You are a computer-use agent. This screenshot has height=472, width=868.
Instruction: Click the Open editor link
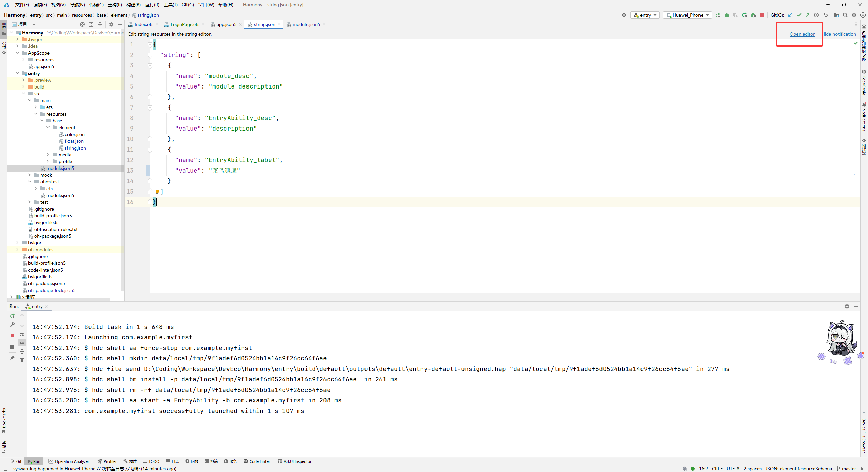click(802, 34)
